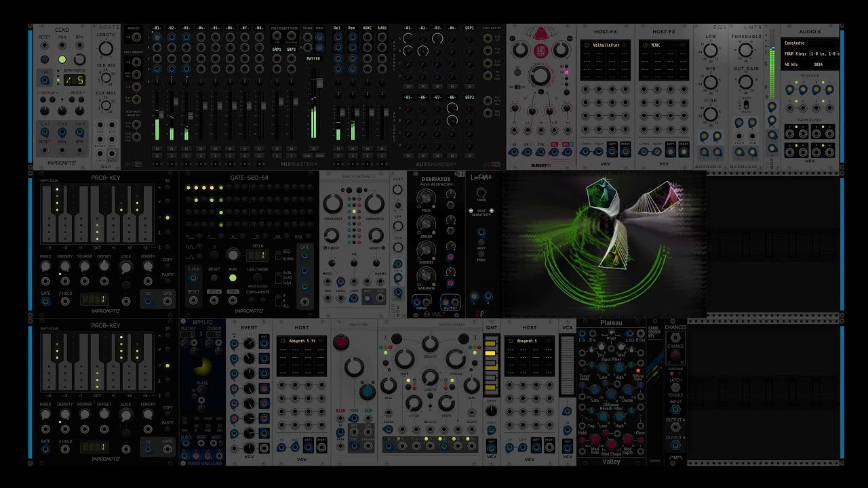Click the LOW knob on EQS
Screen dimensions: 868x488
pos(711,51)
